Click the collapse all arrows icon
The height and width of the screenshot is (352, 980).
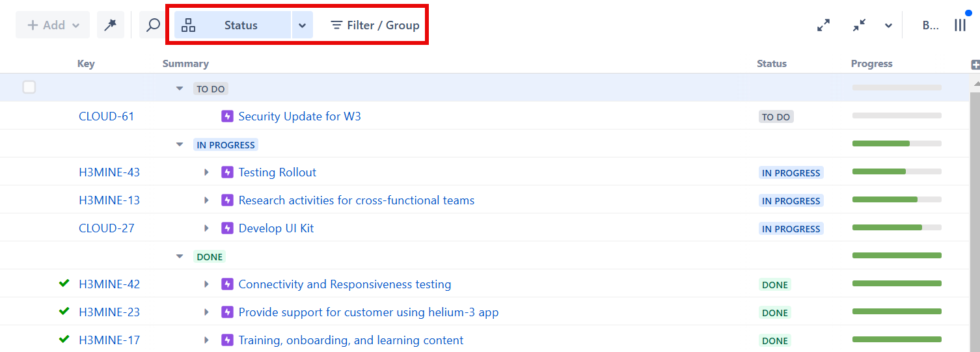[859, 25]
